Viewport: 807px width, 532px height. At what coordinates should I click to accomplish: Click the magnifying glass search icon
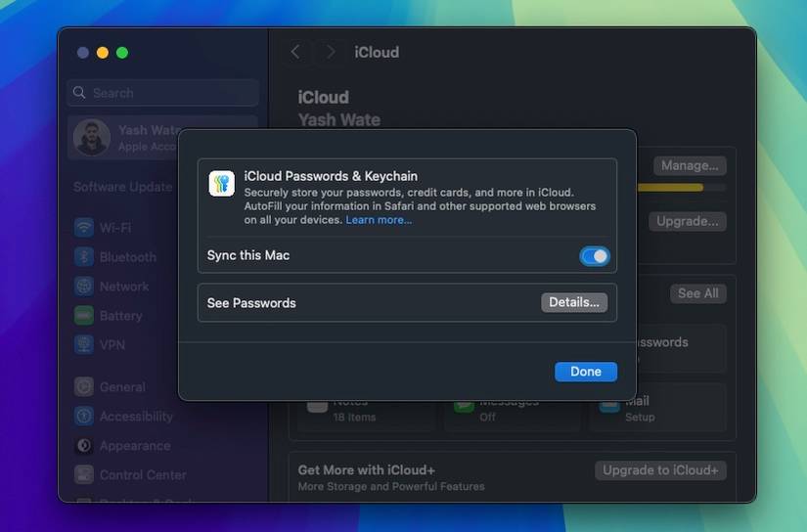pyautogui.click(x=79, y=93)
